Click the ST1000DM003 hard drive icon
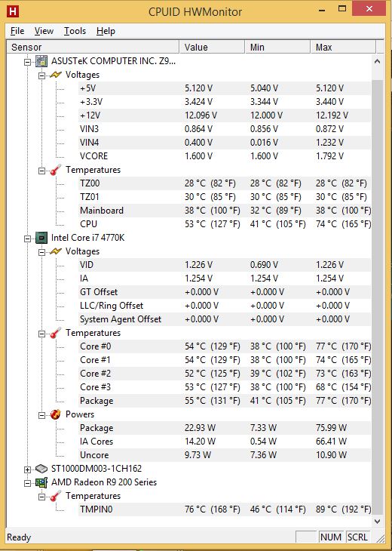392x551 pixels. (x=41, y=469)
